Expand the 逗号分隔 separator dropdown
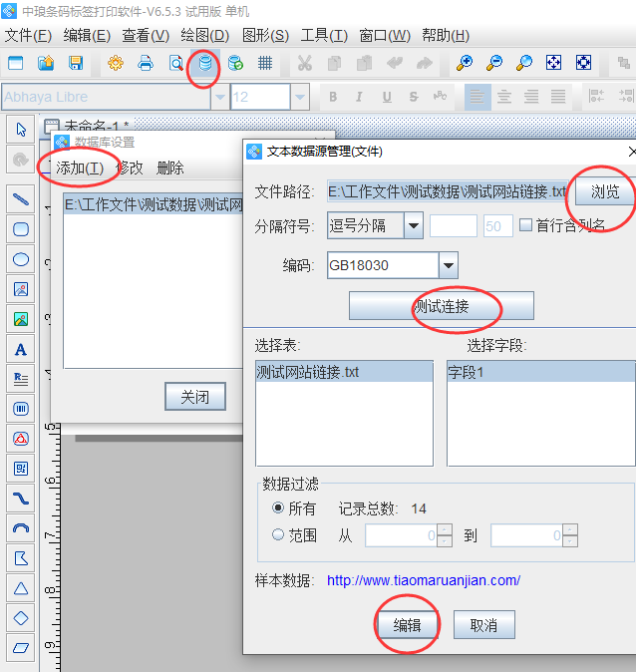The height and width of the screenshot is (672, 636). click(413, 225)
